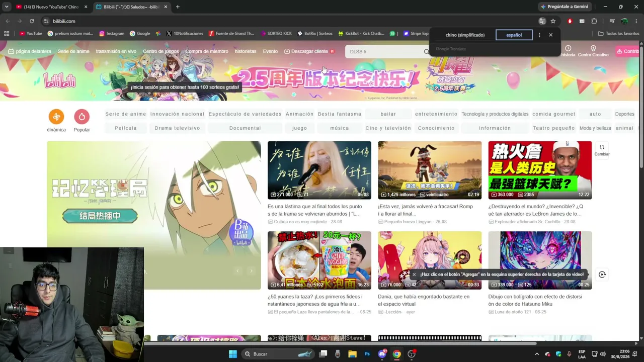This screenshot has height=362, width=644.
Task: Open the 10Notificaciones X bookmark
Action: (x=184, y=34)
